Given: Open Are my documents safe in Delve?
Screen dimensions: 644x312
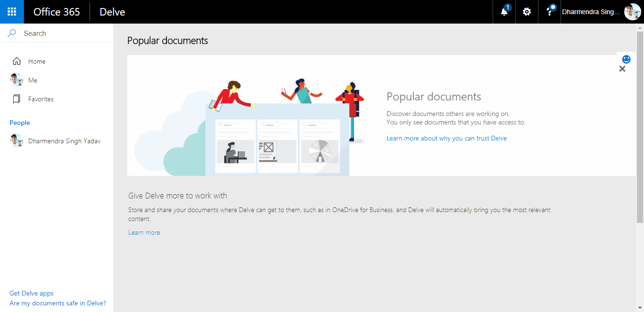Looking at the screenshot, I should pyautogui.click(x=58, y=303).
